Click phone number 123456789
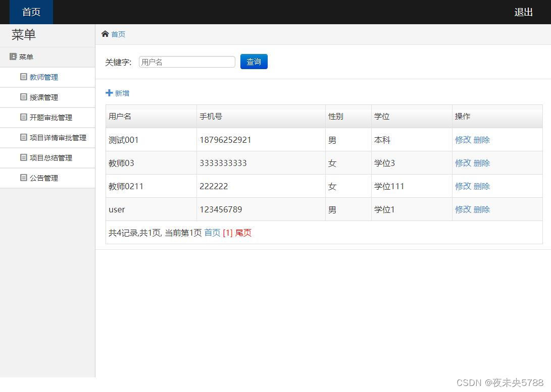The image size is (551, 392). [x=221, y=209]
